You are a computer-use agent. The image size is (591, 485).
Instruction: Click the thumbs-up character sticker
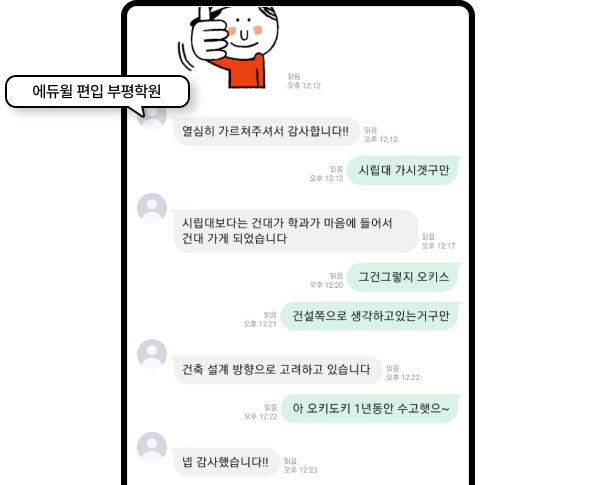point(229,46)
